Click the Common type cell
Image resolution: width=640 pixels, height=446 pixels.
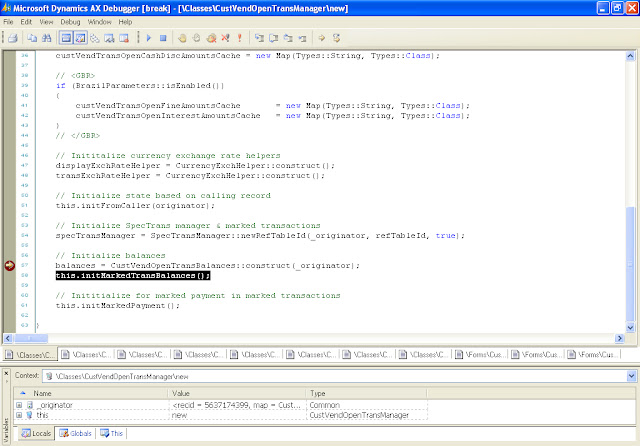[x=367, y=405]
